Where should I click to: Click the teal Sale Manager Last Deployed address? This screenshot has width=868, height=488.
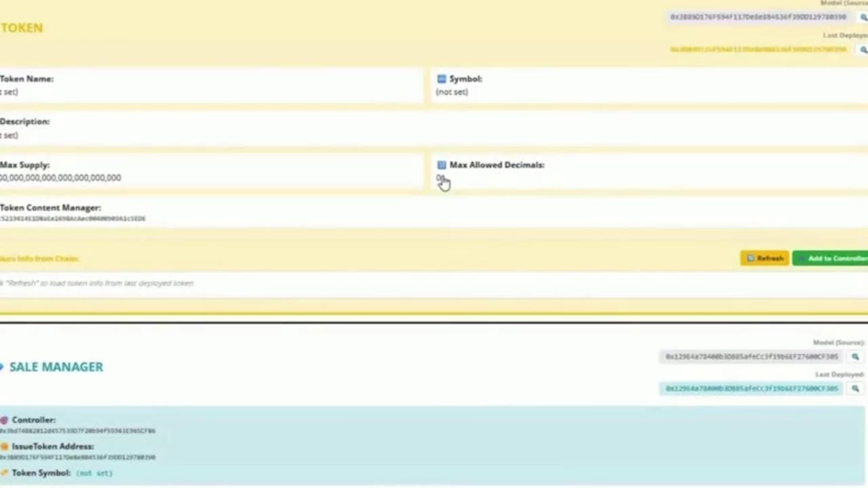point(751,388)
